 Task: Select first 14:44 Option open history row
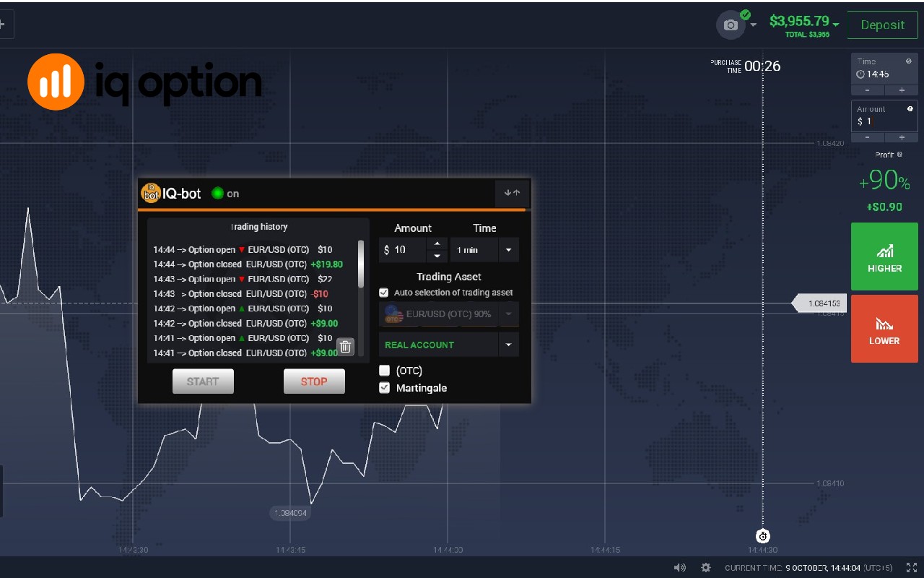coord(243,250)
